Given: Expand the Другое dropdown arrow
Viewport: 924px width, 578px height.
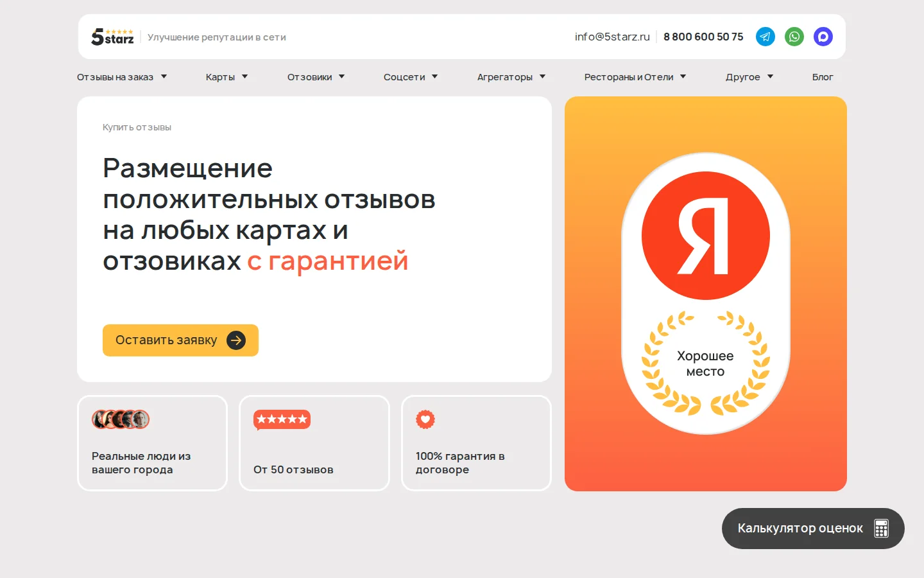Looking at the screenshot, I should [770, 76].
